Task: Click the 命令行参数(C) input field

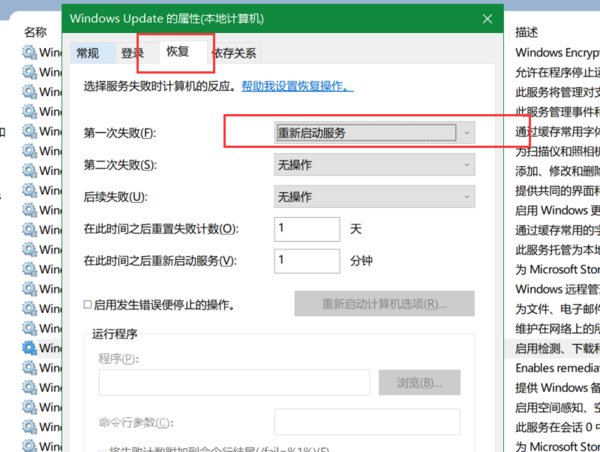Action: 367,422
